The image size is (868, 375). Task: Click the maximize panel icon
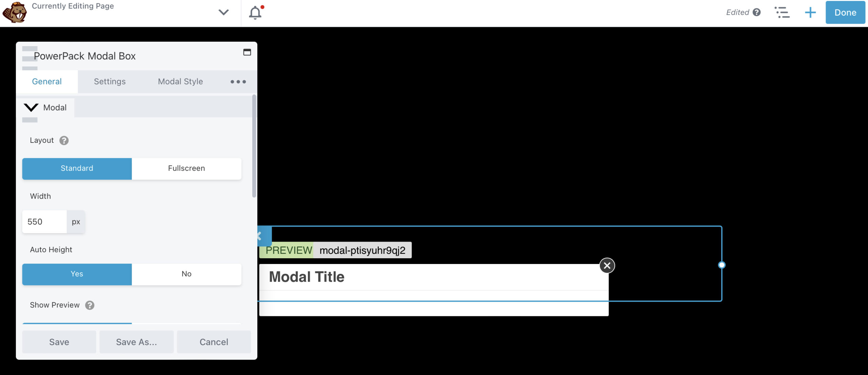pos(247,52)
